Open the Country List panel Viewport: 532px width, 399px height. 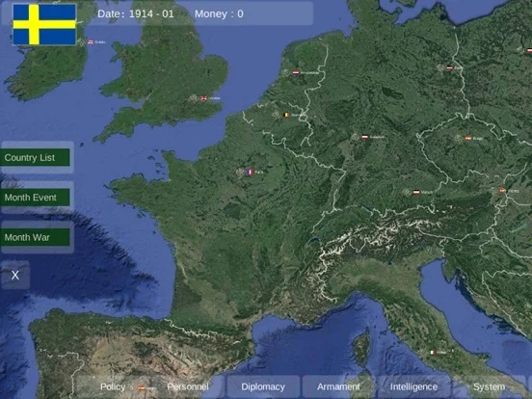(x=35, y=157)
